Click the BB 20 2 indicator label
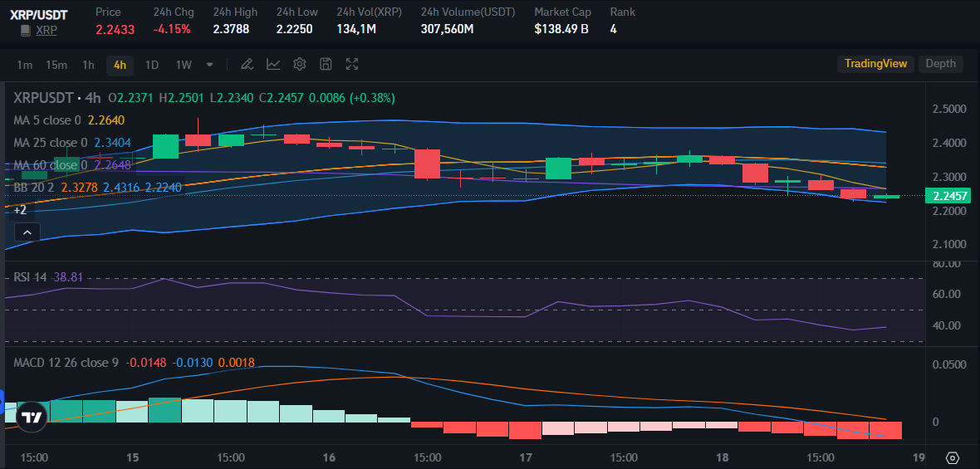This screenshot has height=469, width=980. pyautogui.click(x=34, y=187)
